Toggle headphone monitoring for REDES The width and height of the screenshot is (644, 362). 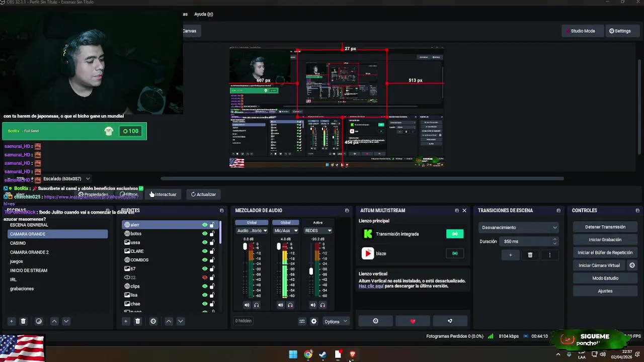pos(323,305)
